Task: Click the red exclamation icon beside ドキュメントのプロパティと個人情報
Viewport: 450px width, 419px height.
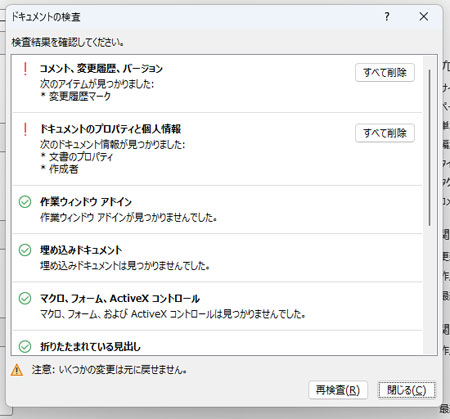Action: click(x=25, y=130)
